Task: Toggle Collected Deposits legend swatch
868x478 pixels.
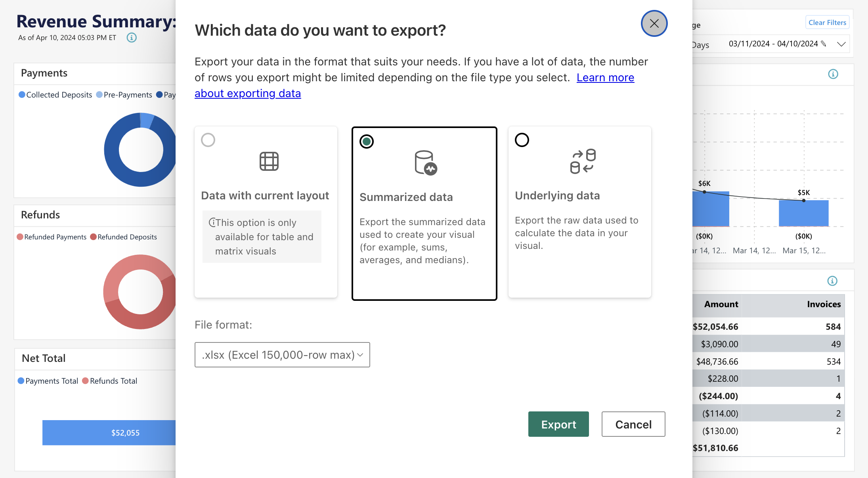Action: coord(22,95)
